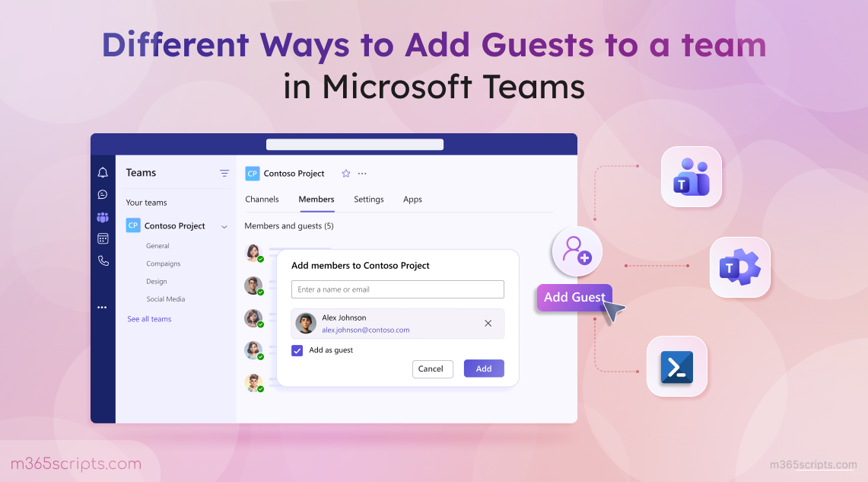The image size is (868, 482).
Task: Open more options ellipsis beside Contoso Project
Action: click(362, 174)
